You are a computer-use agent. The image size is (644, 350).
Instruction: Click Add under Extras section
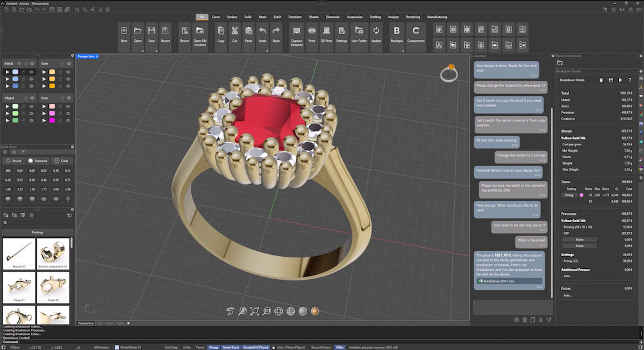pos(567,295)
